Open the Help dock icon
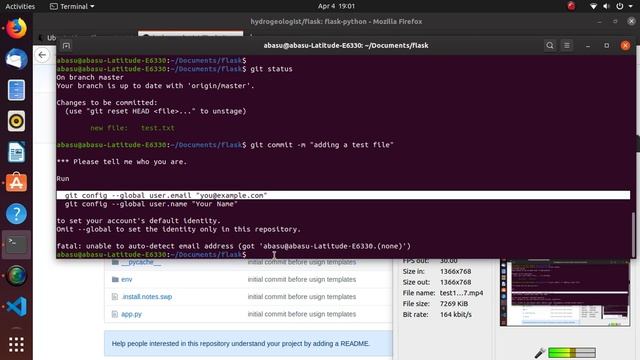The width and height of the screenshot is (640, 360). 16,213
